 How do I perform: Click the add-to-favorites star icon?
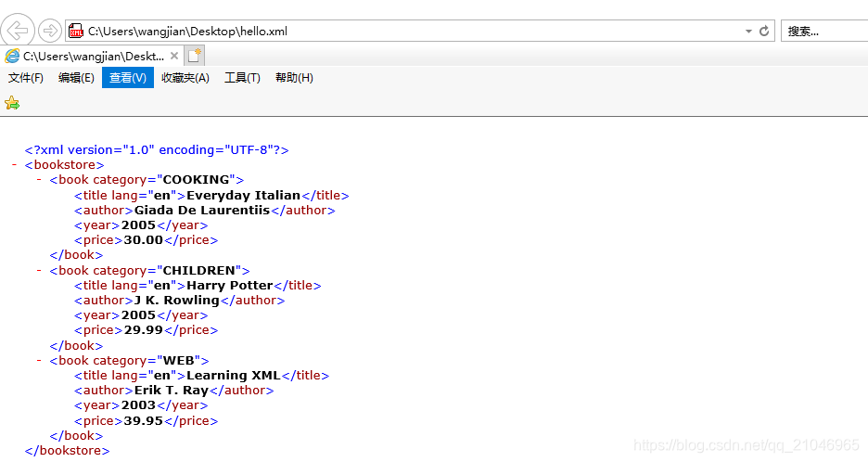click(12, 103)
